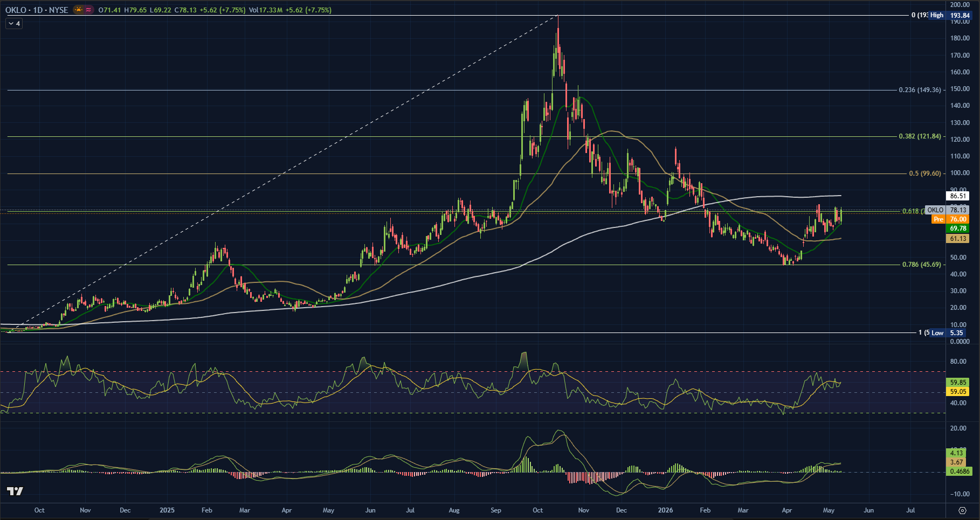Select the 0.382 (121.84) Fibonacci level label

point(920,136)
